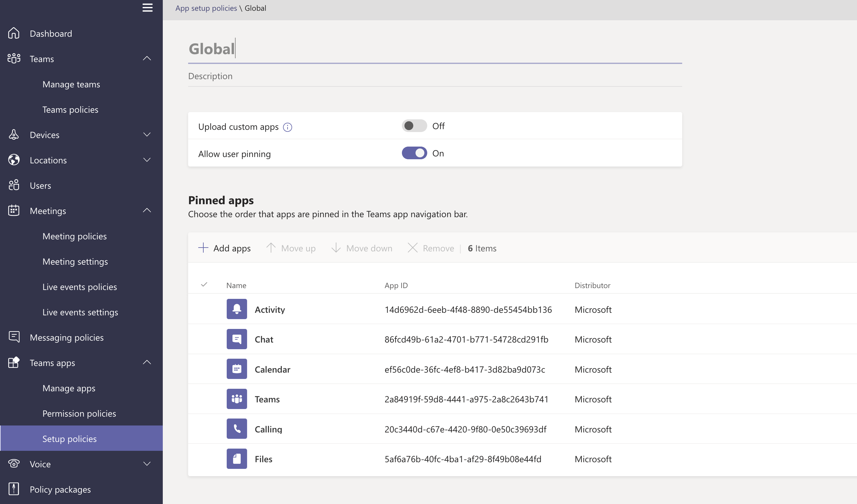Viewport: 857px width, 504px height.
Task: Go to Permission policies
Action: [79, 413]
